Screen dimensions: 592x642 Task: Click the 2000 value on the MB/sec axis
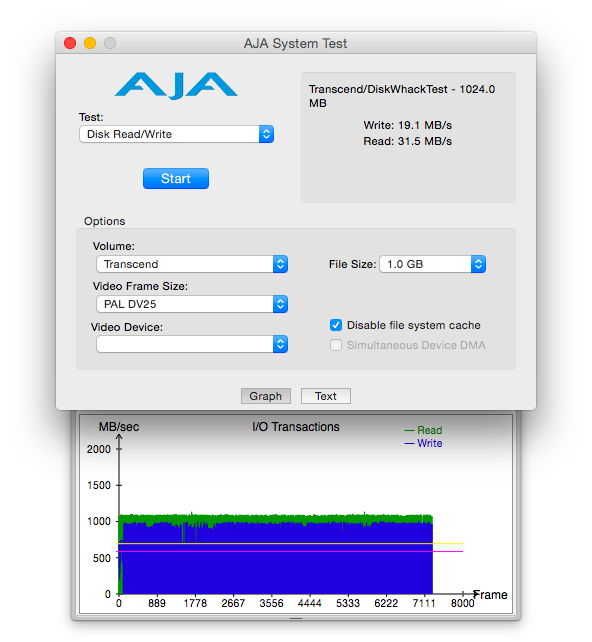point(99,449)
